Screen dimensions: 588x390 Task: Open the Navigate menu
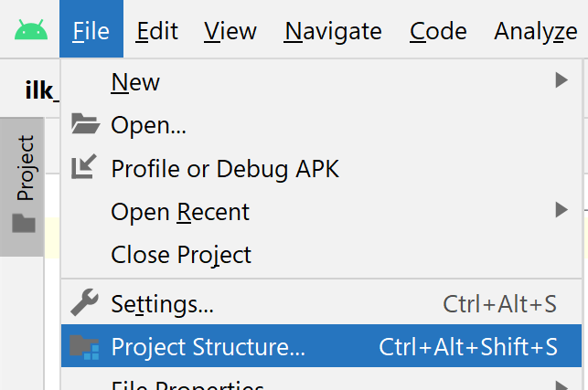(333, 31)
